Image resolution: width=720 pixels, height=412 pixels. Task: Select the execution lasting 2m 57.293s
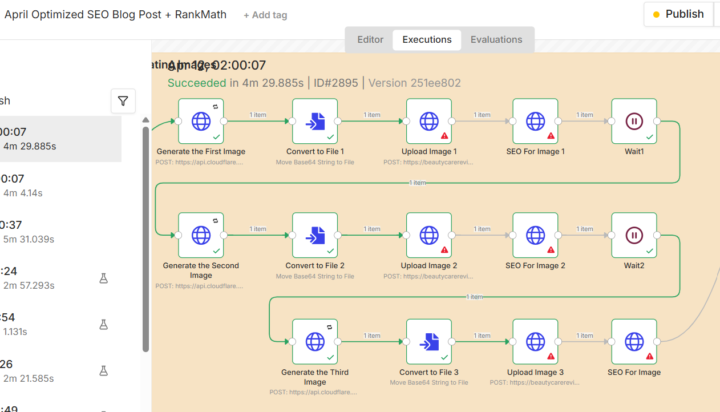[x=61, y=278]
